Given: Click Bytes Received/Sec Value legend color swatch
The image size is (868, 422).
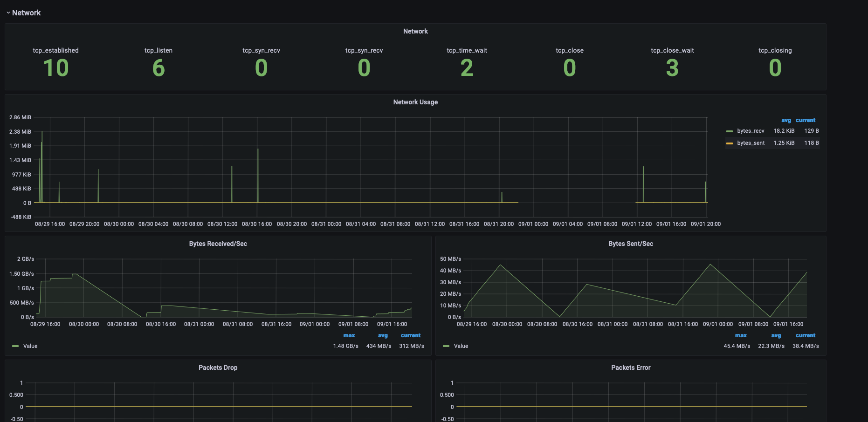Looking at the screenshot, I should [15, 346].
